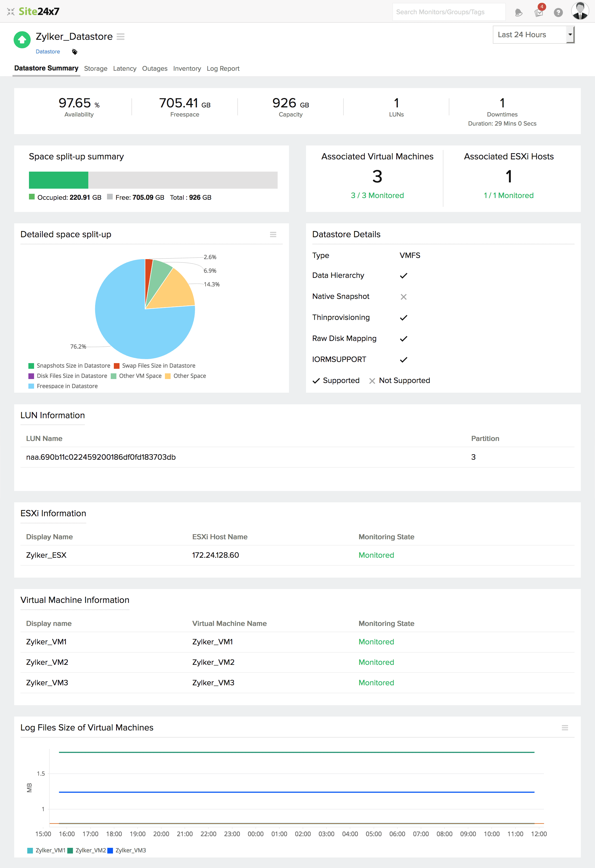Click the green monitor status arrow icon

click(x=22, y=39)
